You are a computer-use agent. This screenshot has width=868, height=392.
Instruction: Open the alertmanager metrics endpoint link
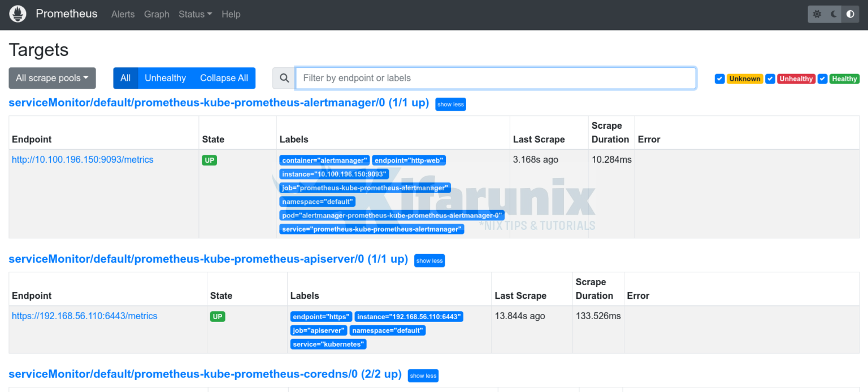coord(83,159)
